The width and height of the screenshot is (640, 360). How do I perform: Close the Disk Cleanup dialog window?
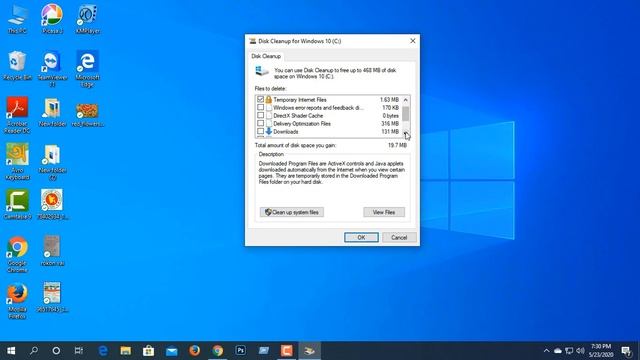[x=413, y=41]
